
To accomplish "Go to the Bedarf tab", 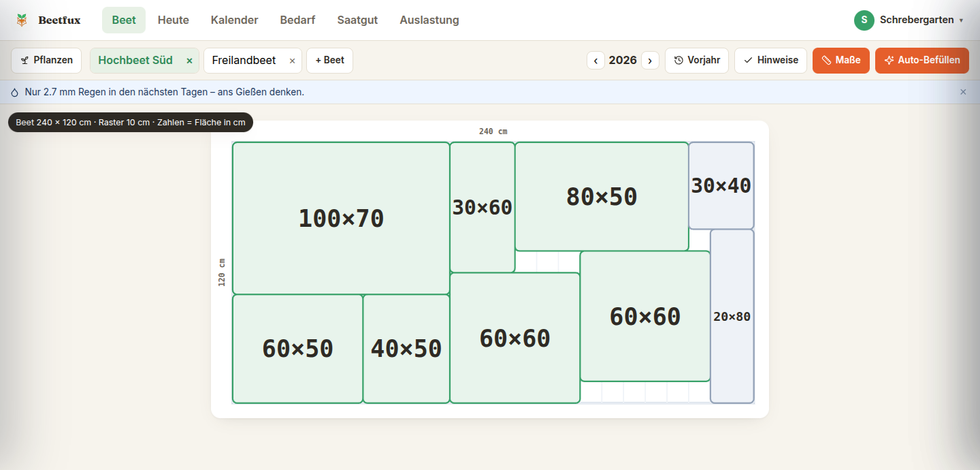I will (x=298, y=20).
